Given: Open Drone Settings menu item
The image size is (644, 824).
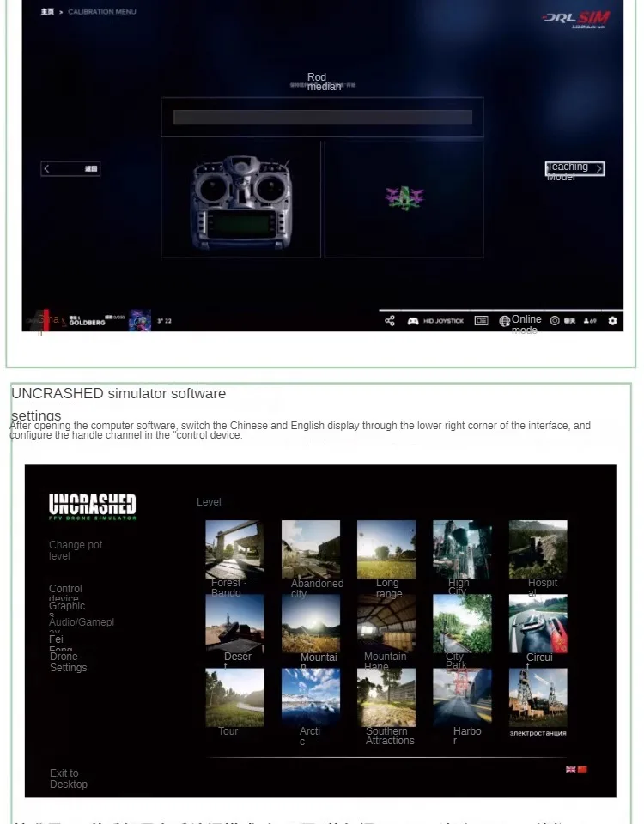Looking at the screenshot, I should point(69,662).
